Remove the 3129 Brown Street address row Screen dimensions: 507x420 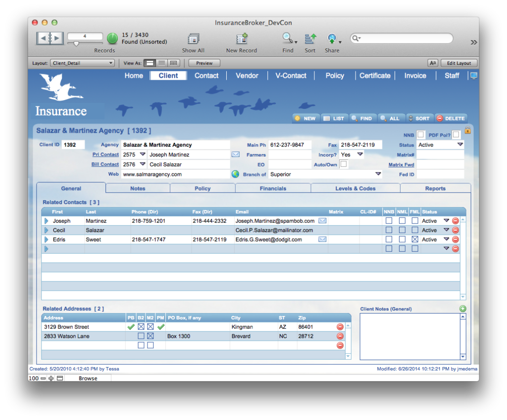(340, 327)
